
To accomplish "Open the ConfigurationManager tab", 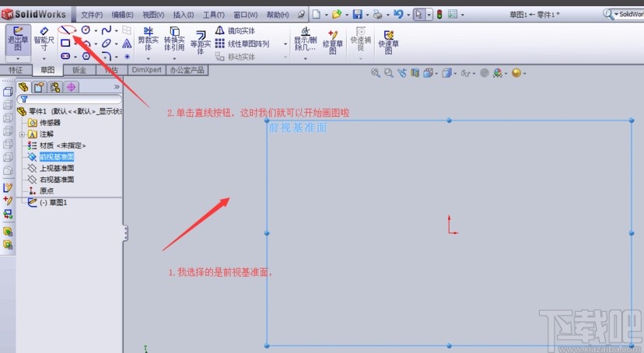I will pos(55,87).
